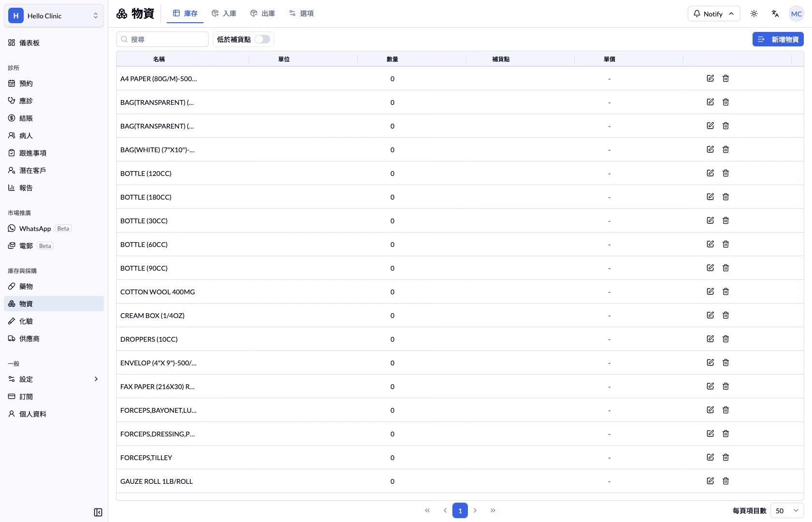Select the 庫存 tab
Viewport: 812px width, 522px height.
coord(185,14)
